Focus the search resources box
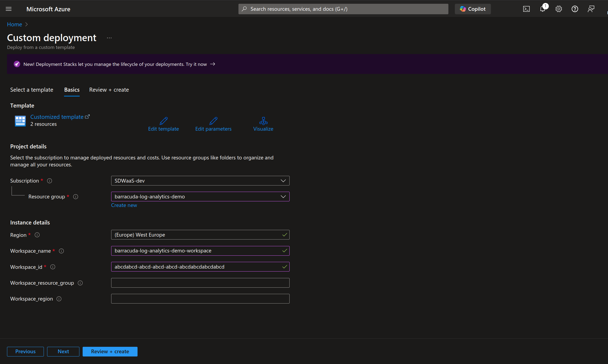608x364 pixels. (x=343, y=9)
